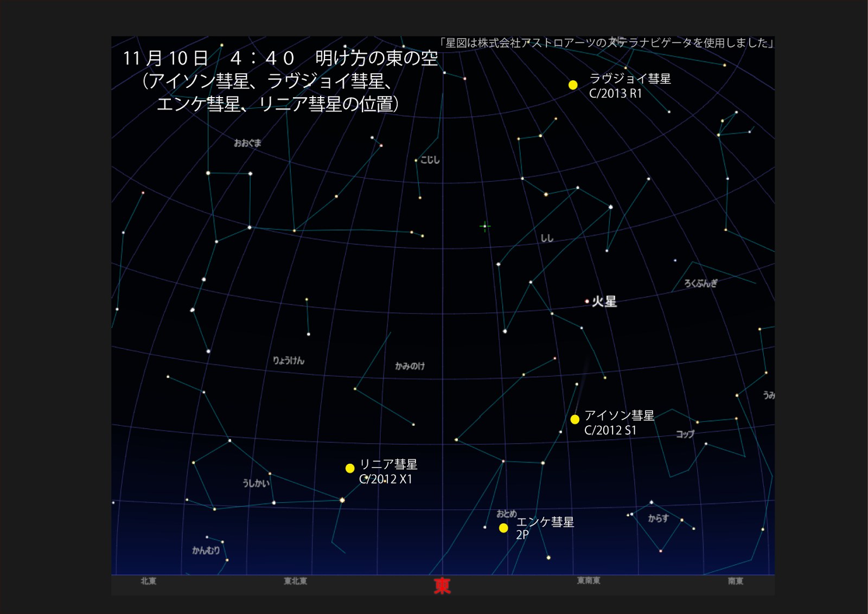Select the C/2013 R1 designation

pyautogui.click(x=615, y=94)
